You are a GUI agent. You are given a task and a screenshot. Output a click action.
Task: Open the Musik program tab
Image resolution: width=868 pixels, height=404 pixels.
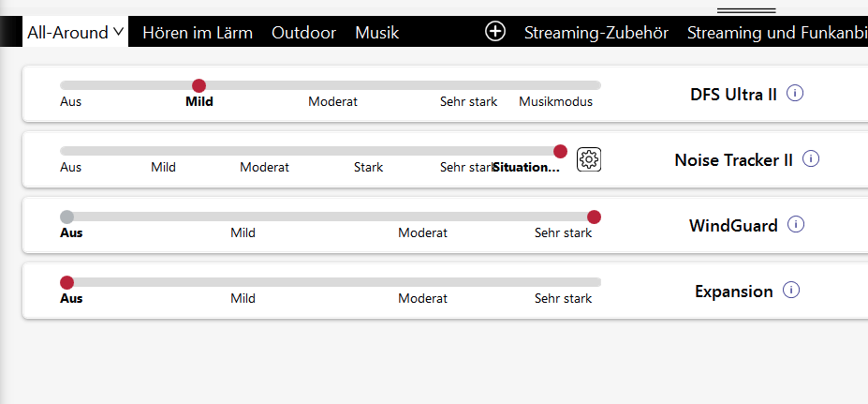[376, 33]
